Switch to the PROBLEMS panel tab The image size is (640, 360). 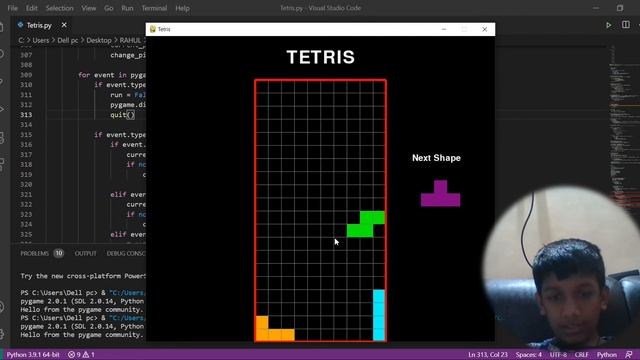tap(35, 253)
